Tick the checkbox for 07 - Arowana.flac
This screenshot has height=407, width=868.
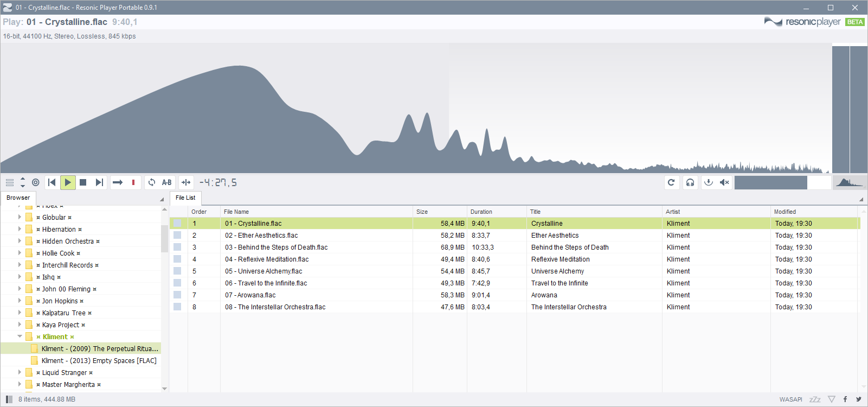click(x=177, y=295)
